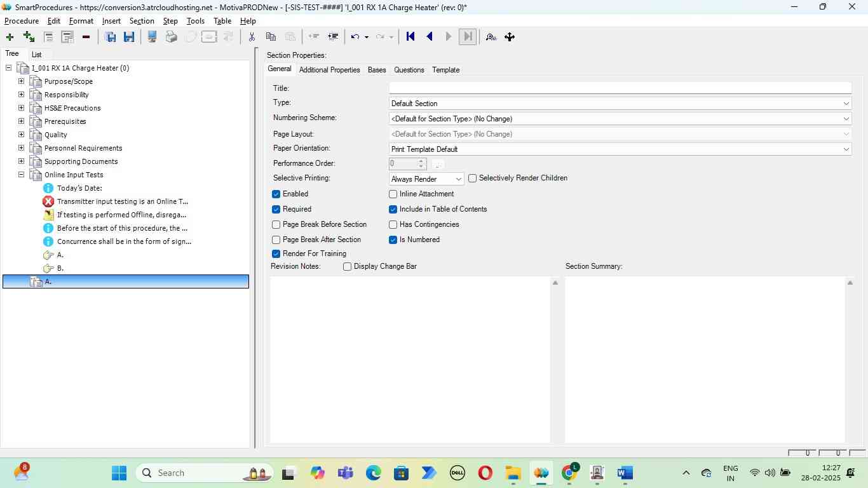Open the Numbering Scheme dropdown
This screenshot has width=868, height=488.
pyautogui.click(x=620, y=119)
